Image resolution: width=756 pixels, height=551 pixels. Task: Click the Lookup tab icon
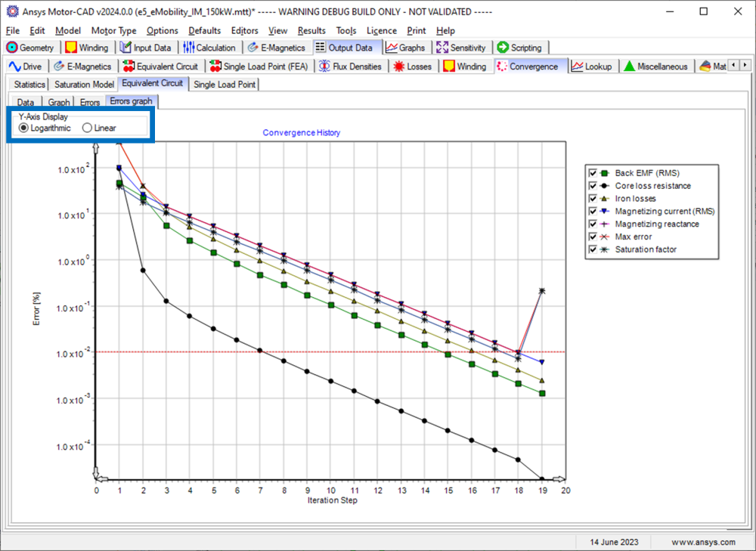point(577,66)
